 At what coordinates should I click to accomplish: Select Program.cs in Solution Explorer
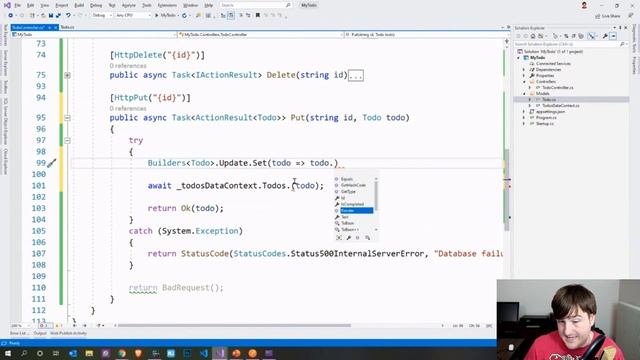coord(546,118)
